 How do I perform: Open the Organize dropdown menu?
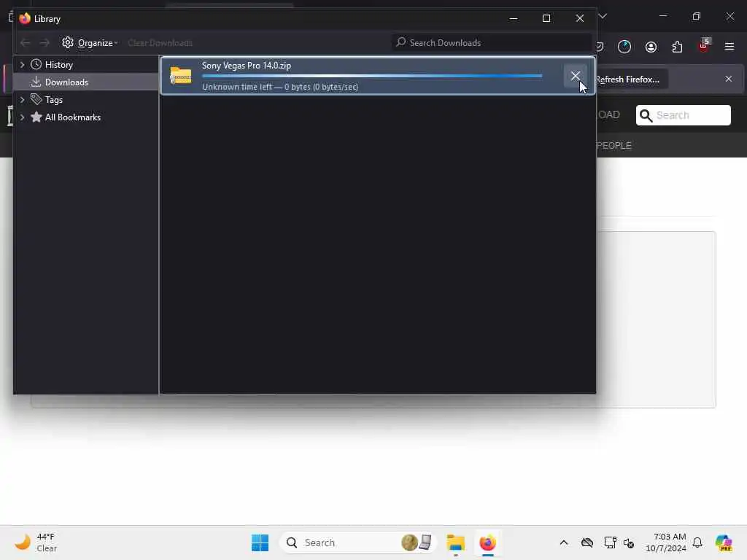pyautogui.click(x=90, y=43)
